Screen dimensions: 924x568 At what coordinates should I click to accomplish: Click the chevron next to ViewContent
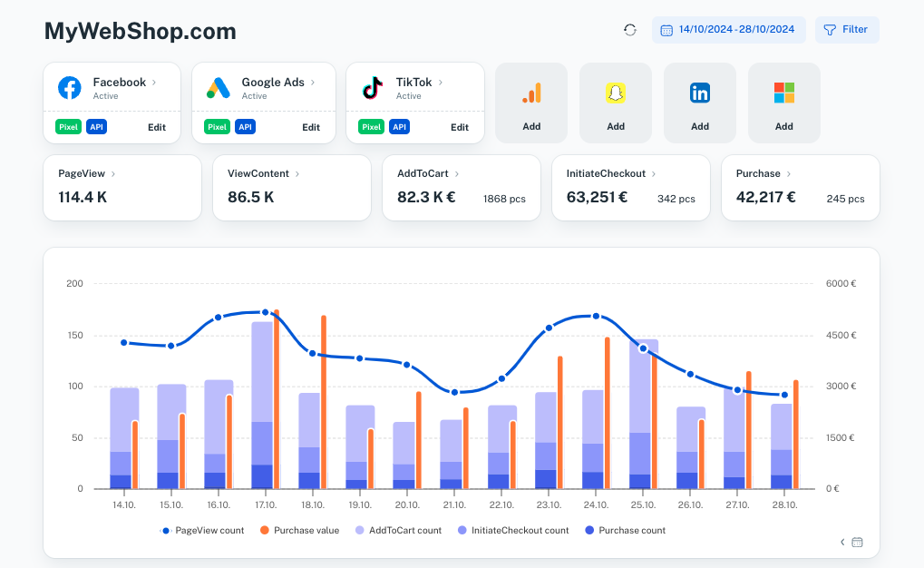click(297, 174)
